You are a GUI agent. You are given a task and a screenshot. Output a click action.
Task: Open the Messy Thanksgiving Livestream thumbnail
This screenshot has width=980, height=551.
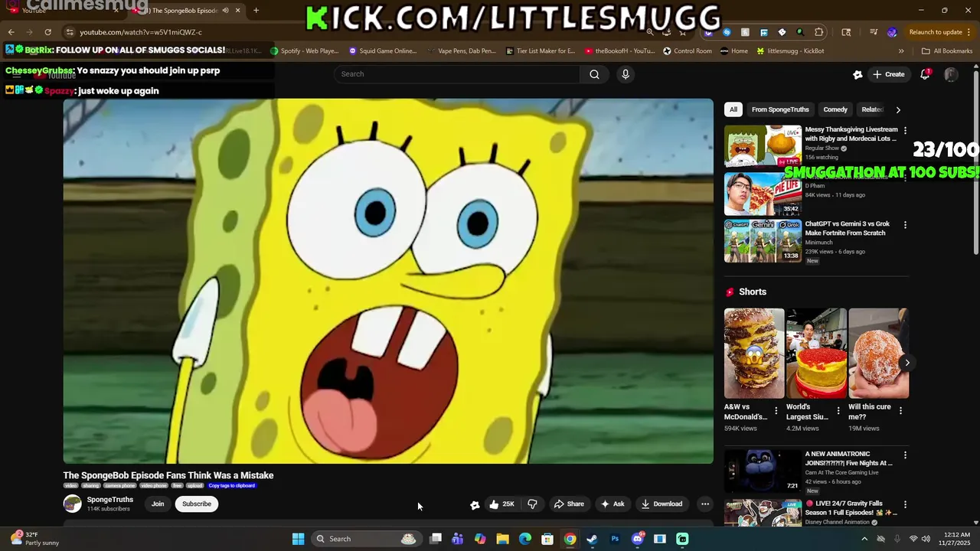(x=763, y=145)
